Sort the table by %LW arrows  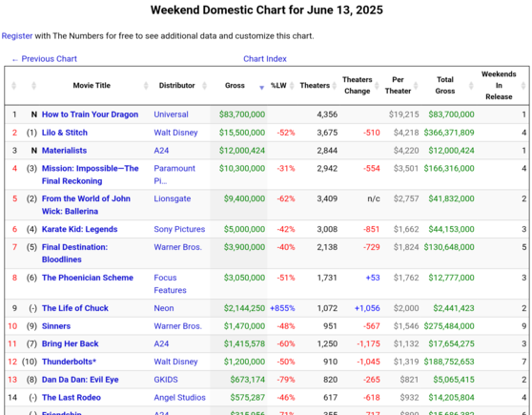(x=292, y=86)
